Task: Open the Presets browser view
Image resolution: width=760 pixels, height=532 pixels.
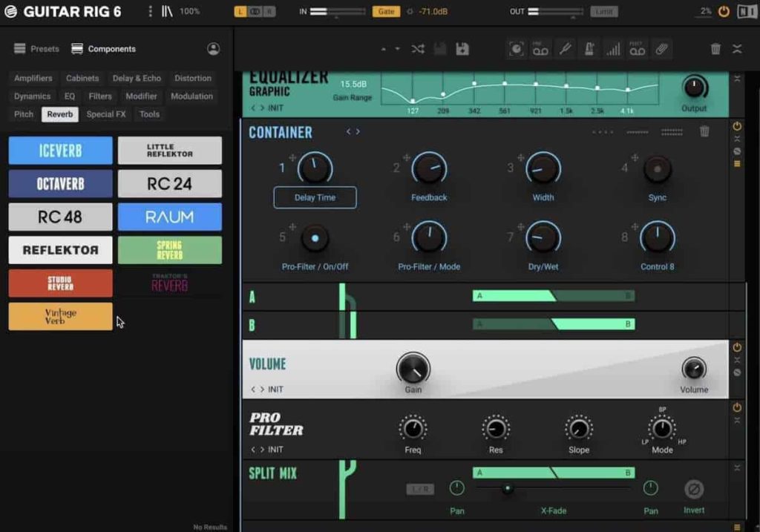Action: click(35, 49)
